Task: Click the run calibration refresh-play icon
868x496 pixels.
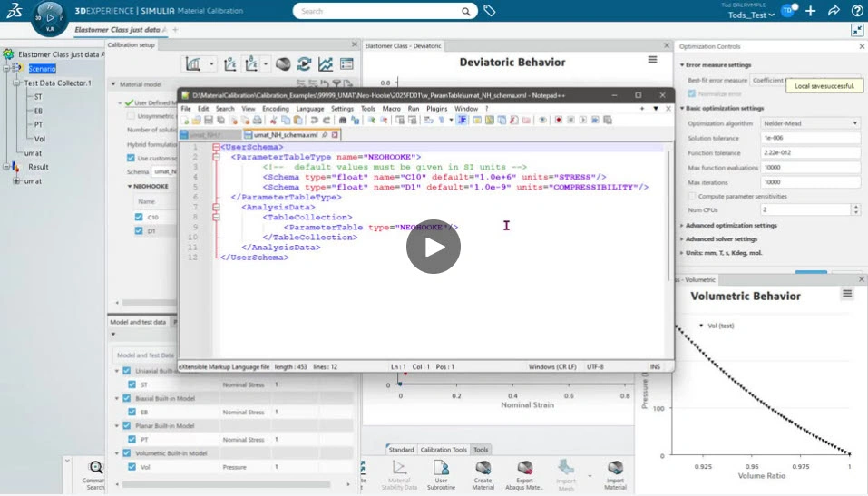Action: [304, 64]
